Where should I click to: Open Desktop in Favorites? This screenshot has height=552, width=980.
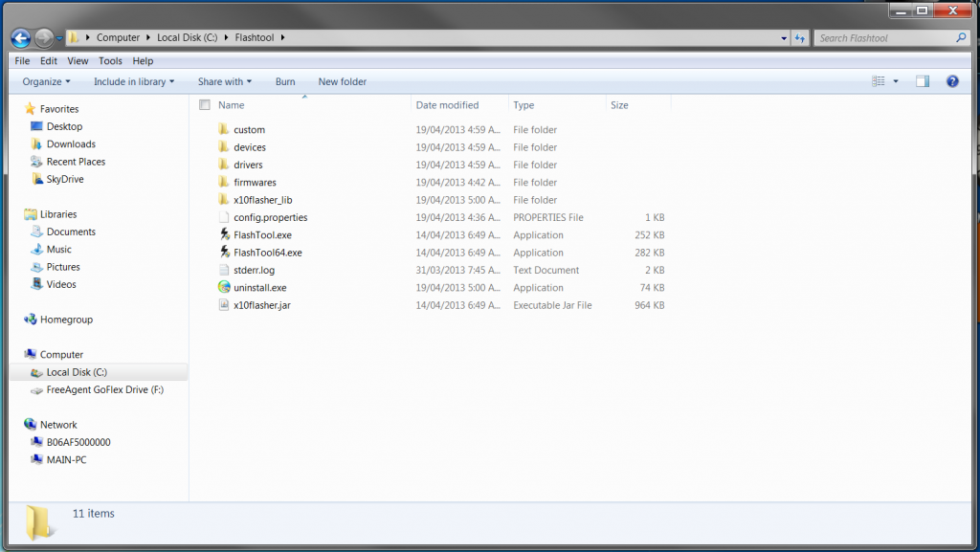coord(64,126)
